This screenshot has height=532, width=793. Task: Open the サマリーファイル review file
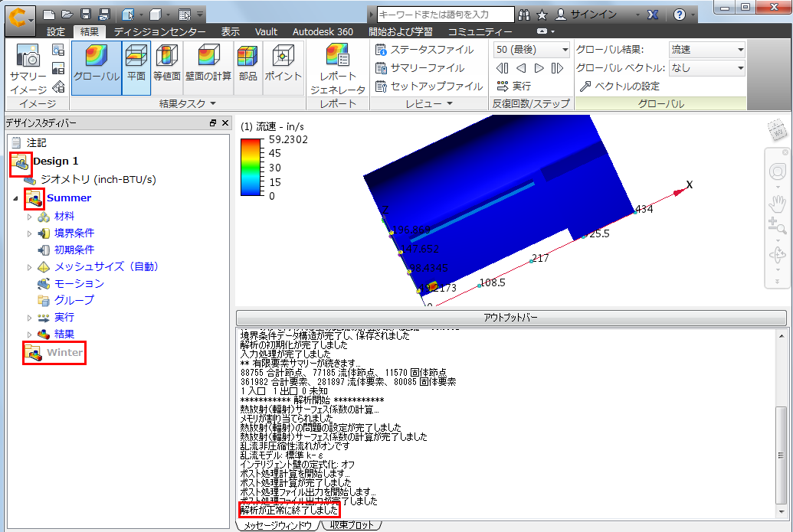coord(421,67)
